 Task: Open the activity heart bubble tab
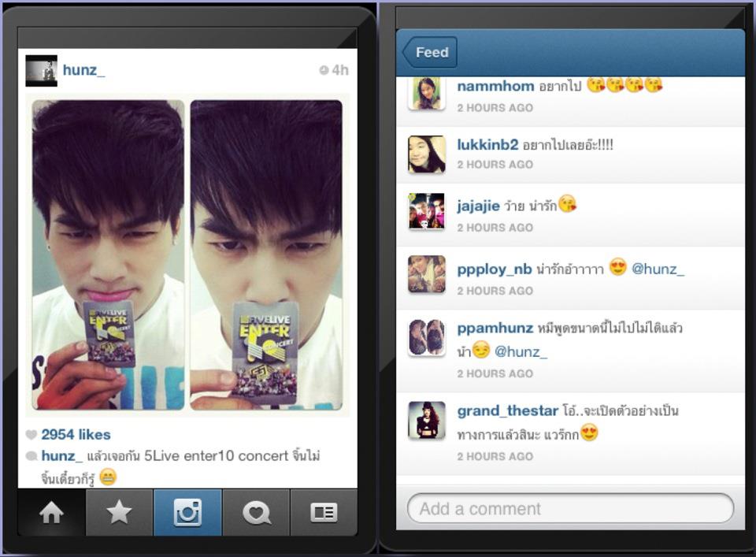[x=256, y=512]
